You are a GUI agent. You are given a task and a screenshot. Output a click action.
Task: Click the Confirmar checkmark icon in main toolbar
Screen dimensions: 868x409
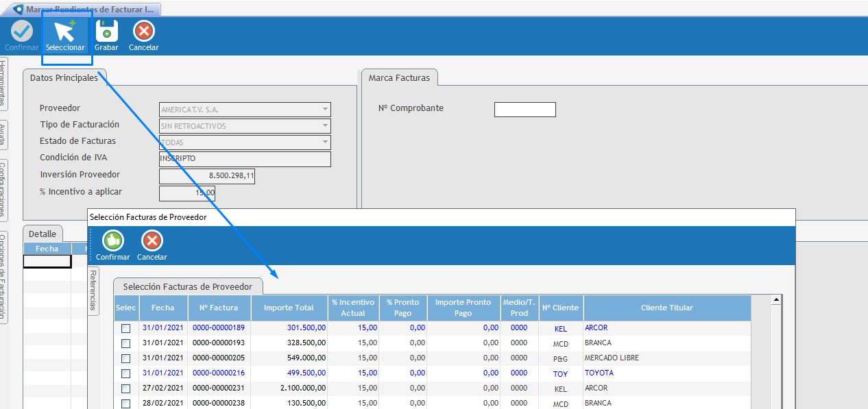pos(22,32)
